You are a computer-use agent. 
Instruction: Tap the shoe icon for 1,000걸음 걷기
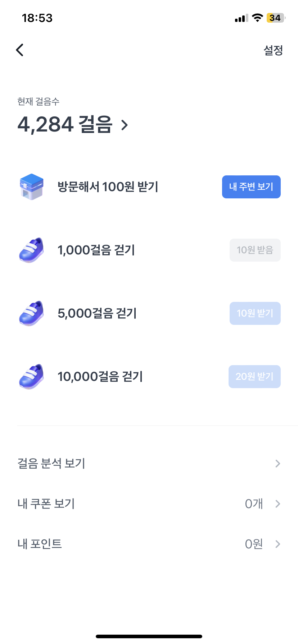click(31, 250)
